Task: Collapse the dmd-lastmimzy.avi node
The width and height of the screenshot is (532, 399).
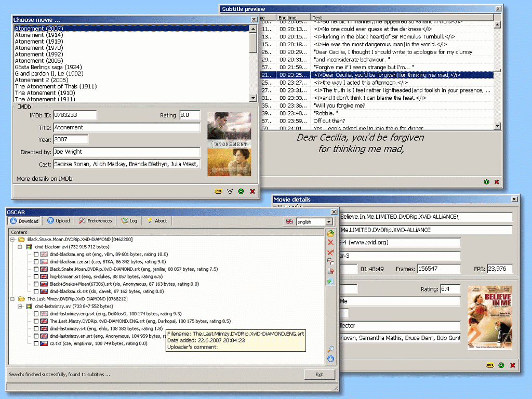Action: [20, 307]
